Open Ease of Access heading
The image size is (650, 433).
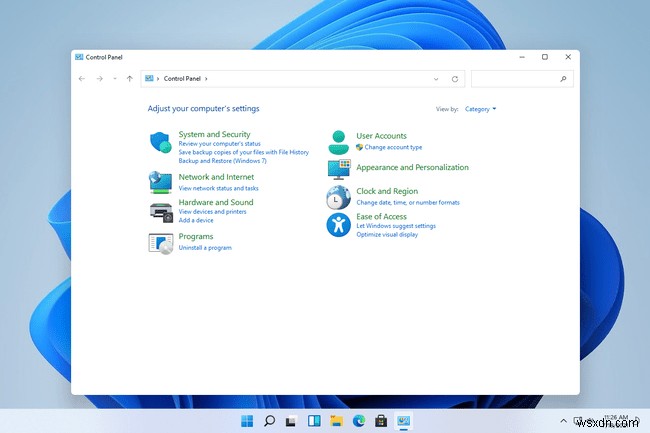381,217
